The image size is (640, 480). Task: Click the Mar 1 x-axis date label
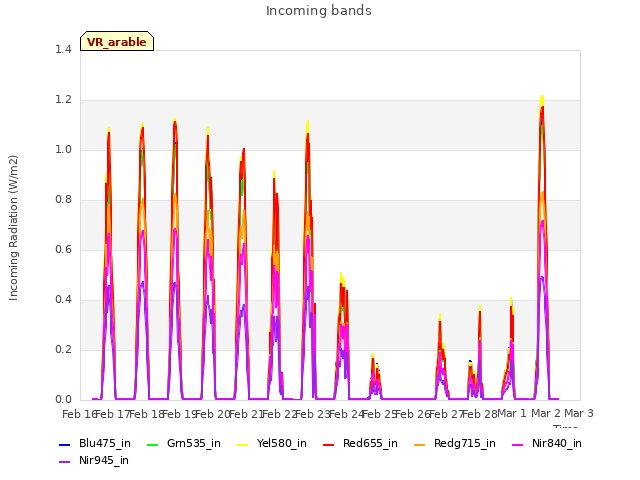point(512,413)
